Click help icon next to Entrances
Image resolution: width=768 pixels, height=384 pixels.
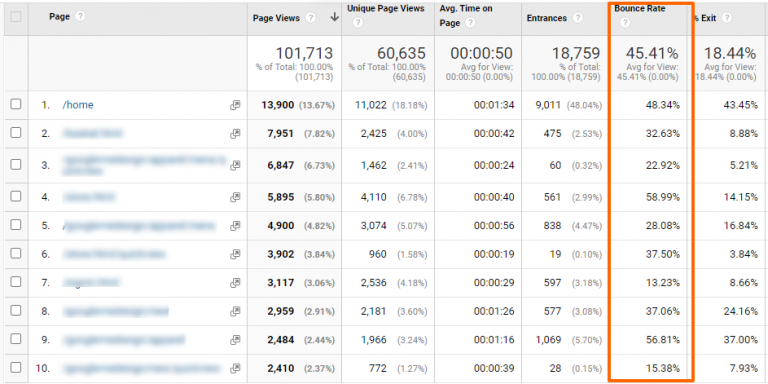pos(578,18)
